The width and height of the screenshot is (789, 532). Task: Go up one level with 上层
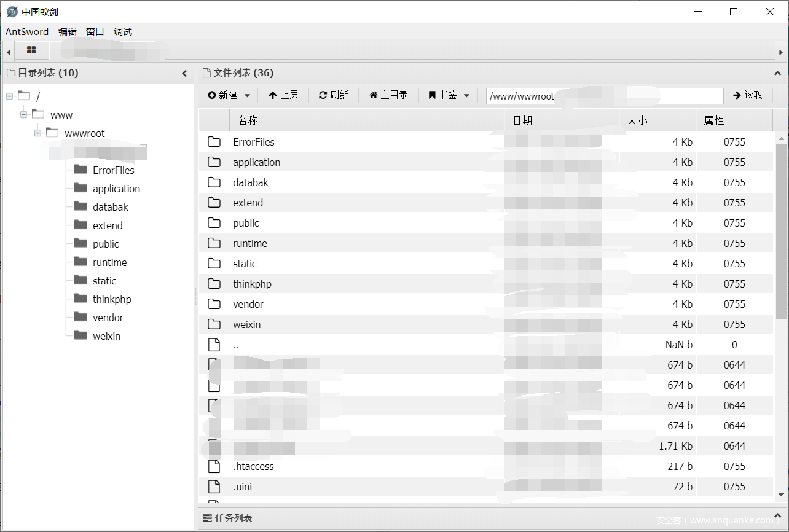[283, 95]
